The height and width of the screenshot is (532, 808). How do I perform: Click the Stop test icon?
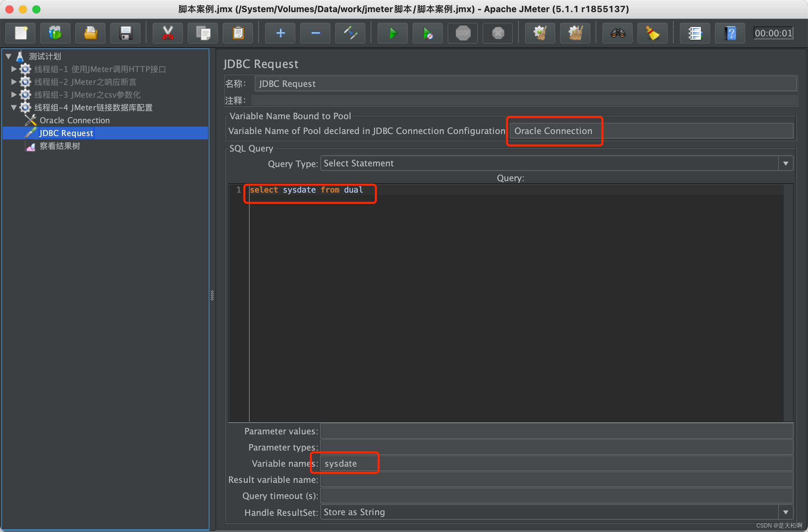point(463,33)
